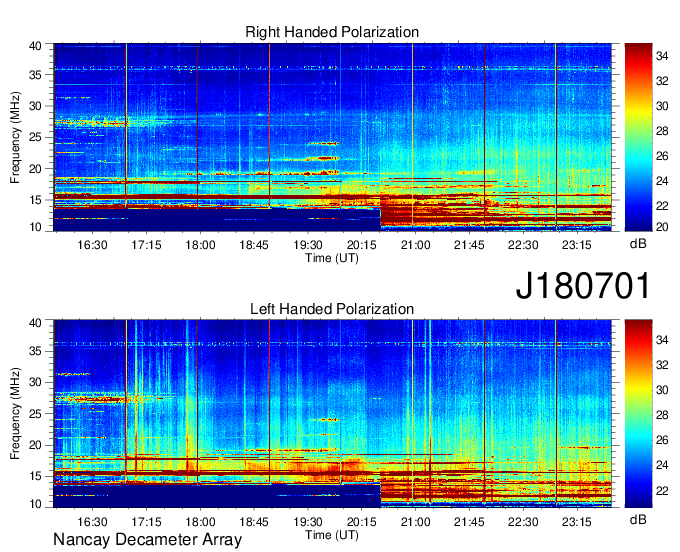
Task: Click the 21:45 time tick of top plot
Action: click(x=469, y=245)
